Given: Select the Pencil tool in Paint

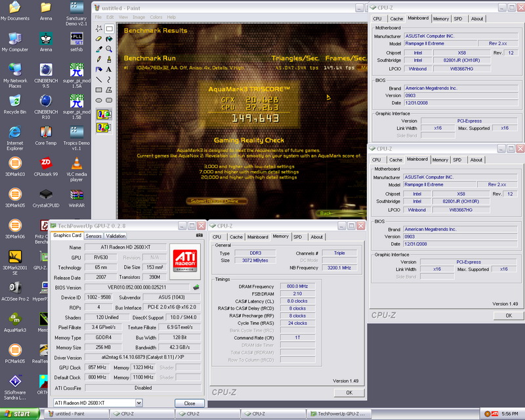Looking at the screenshot, I should 99,59.
